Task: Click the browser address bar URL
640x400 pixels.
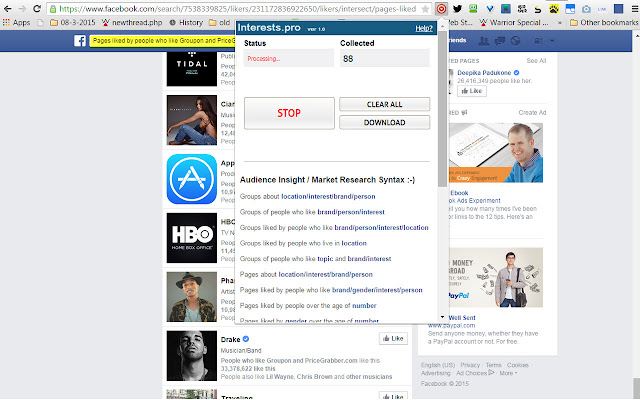Action: click(238, 9)
